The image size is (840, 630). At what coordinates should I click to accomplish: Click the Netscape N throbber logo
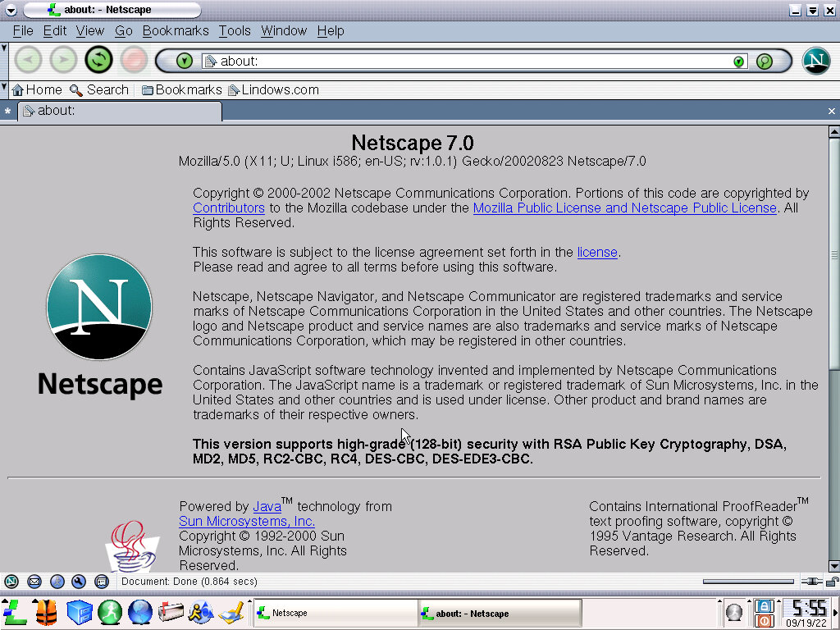pos(815,61)
